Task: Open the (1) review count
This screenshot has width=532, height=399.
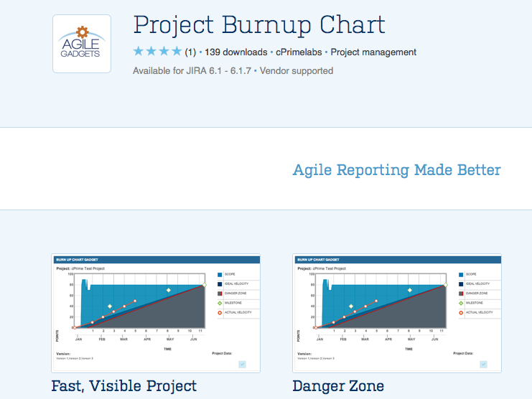Action: [x=190, y=52]
